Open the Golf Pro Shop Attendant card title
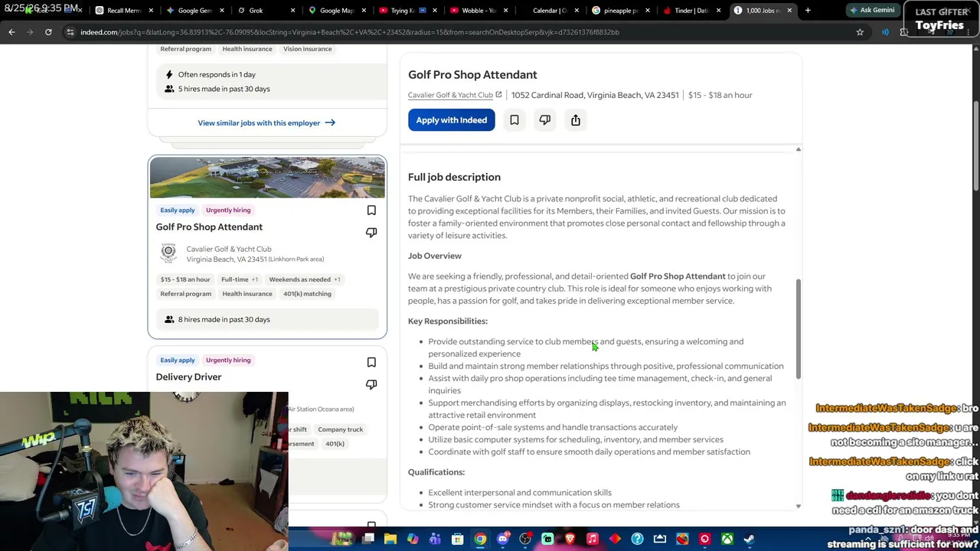The width and height of the screenshot is (980, 551). (x=209, y=227)
